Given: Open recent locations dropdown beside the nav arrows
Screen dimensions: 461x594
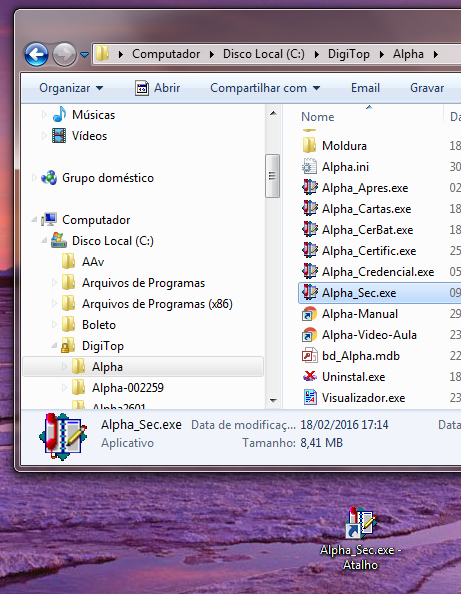Looking at the screenshot, I should 84,55.
